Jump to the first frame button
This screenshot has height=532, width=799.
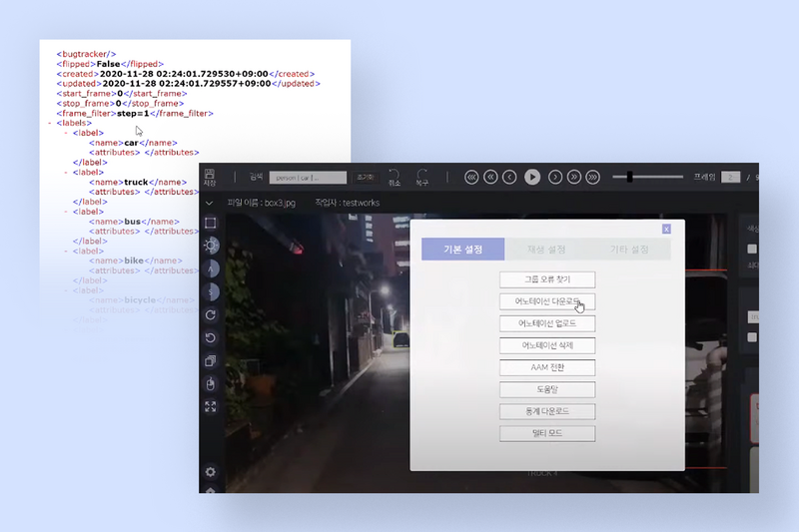pos(471,177)
